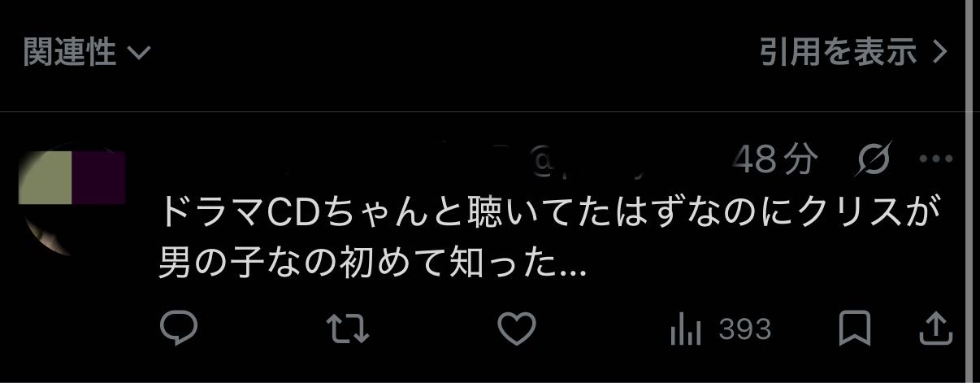Click the 393 view count
Image resolution: width=980 pixels, height=383 pixels.
click(x=744, y=329)
